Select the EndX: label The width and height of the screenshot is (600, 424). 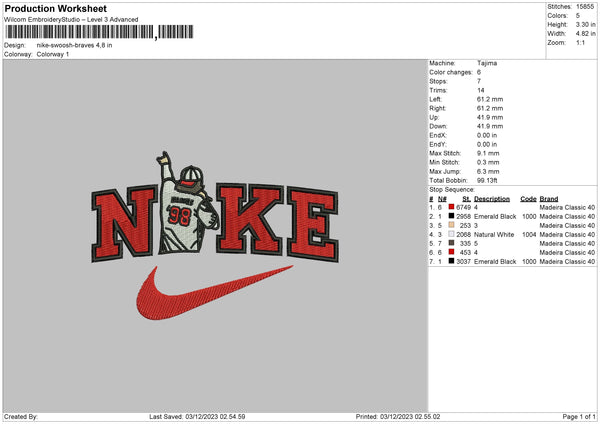coord(437,135)
